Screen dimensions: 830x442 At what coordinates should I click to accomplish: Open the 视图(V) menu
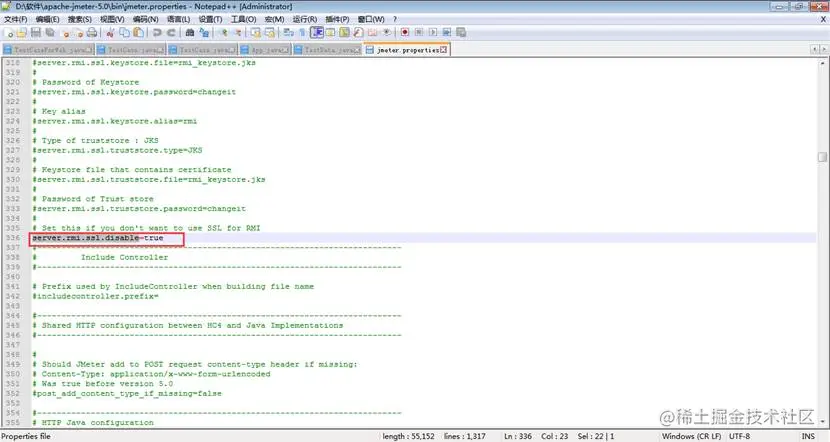(112, 19)
